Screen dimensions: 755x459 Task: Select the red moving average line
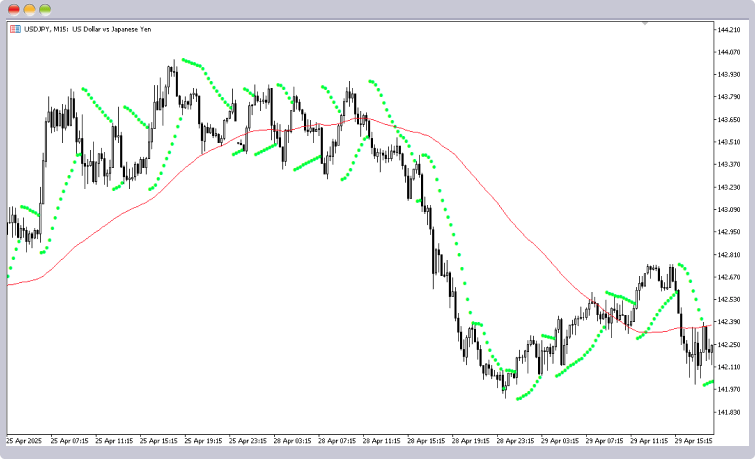pyautogui.click(x=480, y=180)
